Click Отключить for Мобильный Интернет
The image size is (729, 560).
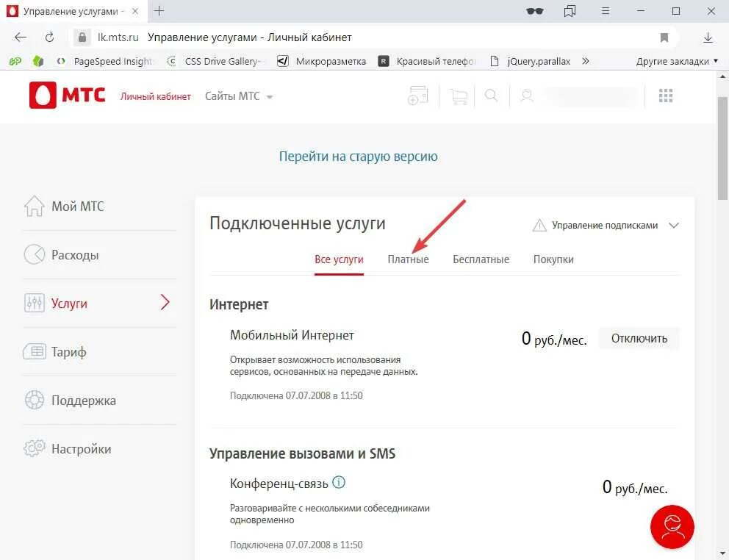(x=639, y=338)
